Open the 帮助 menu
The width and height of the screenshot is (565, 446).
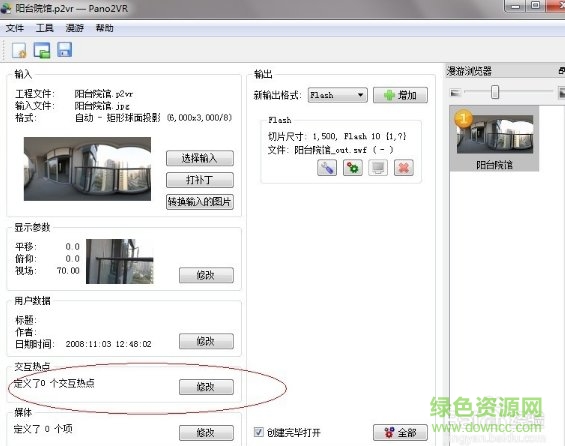104,28
